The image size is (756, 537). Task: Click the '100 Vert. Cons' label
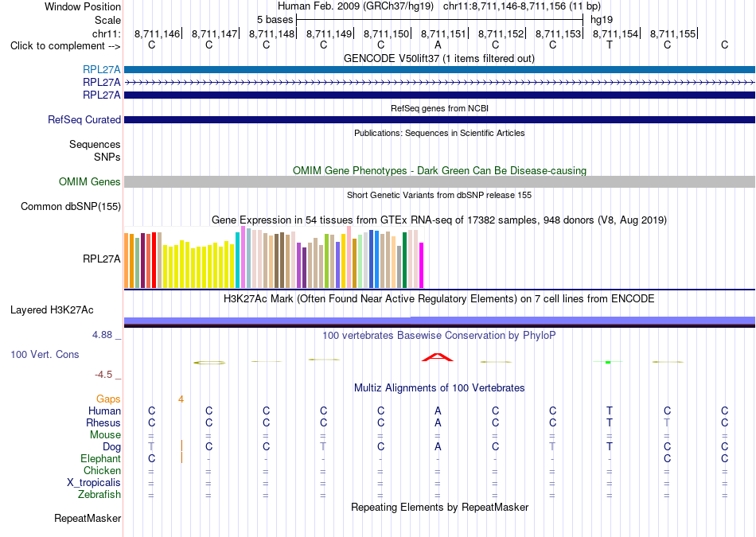click(x=45, y=354)
